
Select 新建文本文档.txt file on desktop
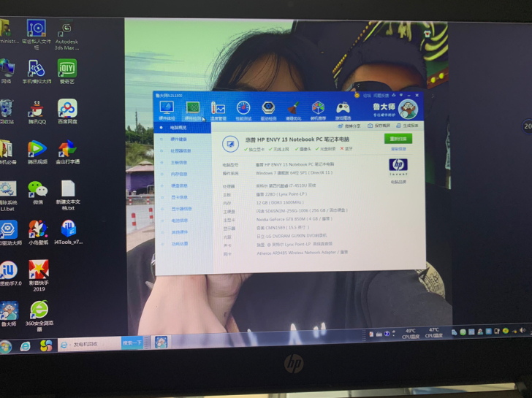[68, 195]
